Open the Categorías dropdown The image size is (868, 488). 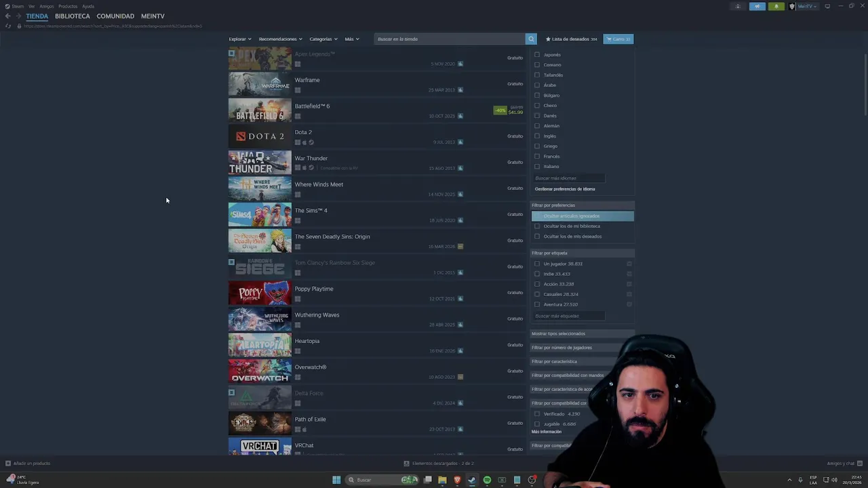(323, 39)
